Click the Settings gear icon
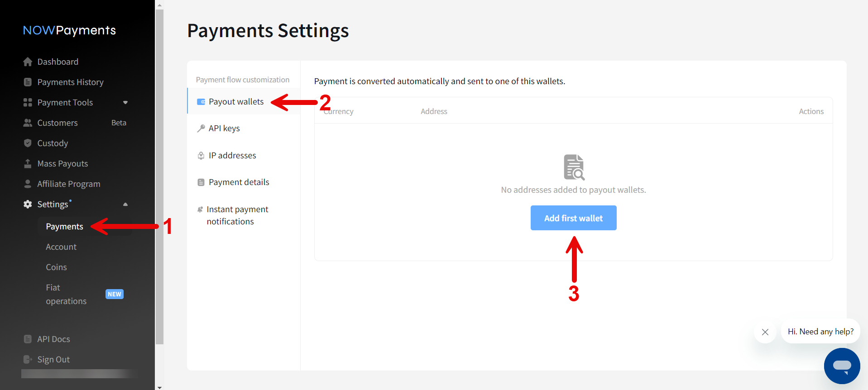This screenshot has width=868, height=390. click(x=28, y=204)
